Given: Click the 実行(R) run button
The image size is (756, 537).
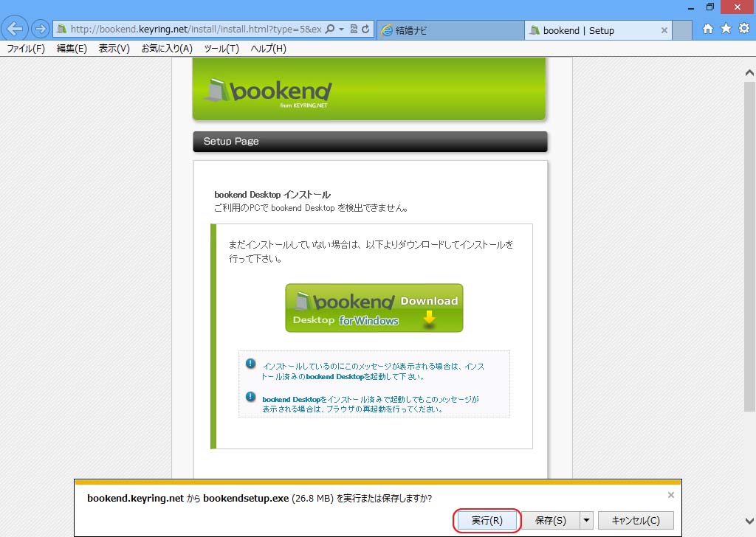Looking at the screenshot, I should (x=487, y=520).
